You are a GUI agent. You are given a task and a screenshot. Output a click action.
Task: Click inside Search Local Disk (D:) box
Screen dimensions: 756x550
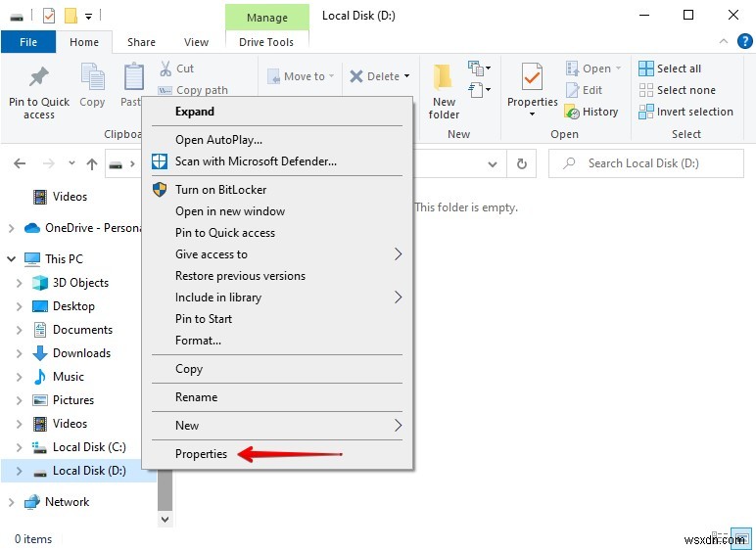[x=646, y=163]
